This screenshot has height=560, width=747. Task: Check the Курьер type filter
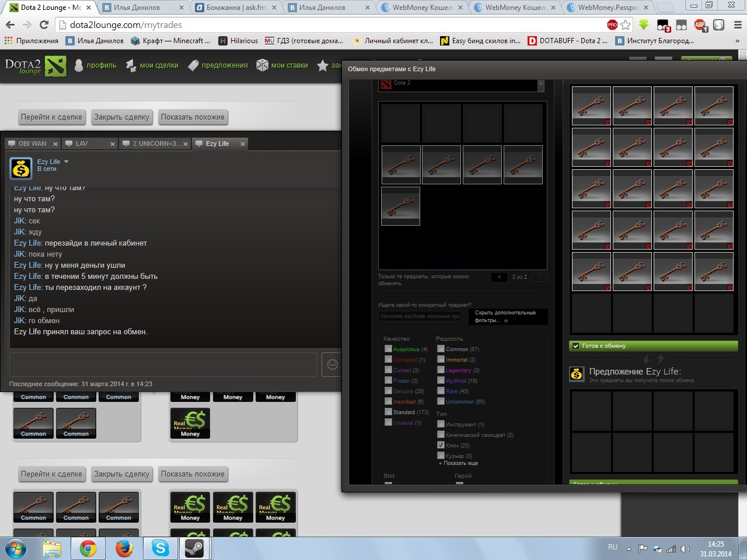pyautogui.click(x=441, y=456)
